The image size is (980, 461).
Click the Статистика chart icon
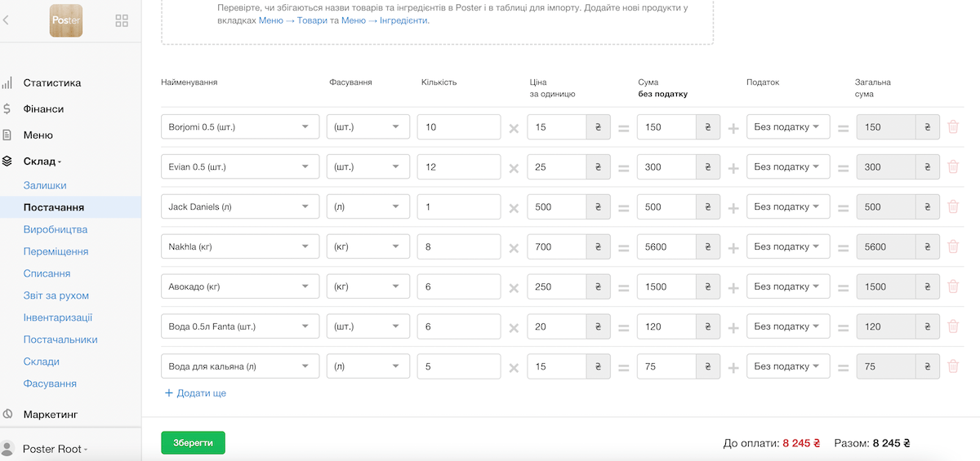(x=7, y=83)
